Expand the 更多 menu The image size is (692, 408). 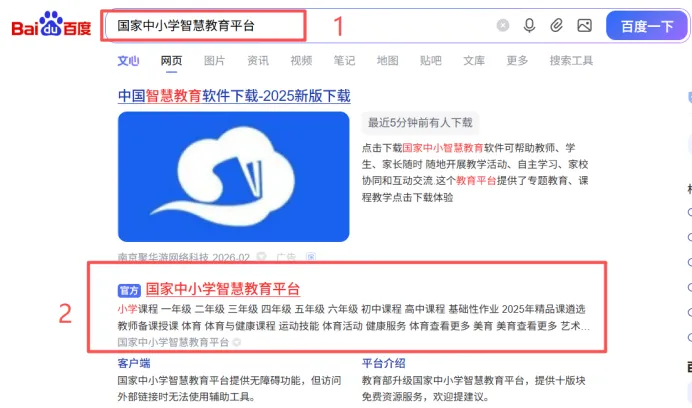click(517, 60)
